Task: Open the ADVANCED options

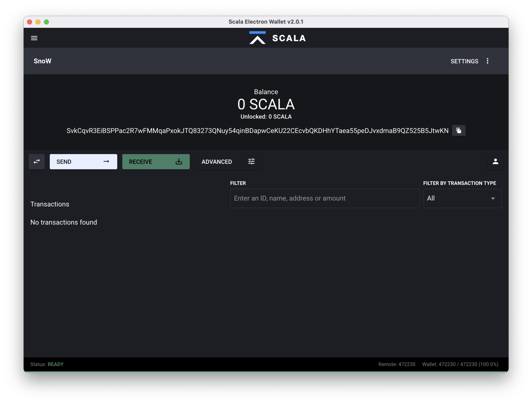Action: coord(228,162)
